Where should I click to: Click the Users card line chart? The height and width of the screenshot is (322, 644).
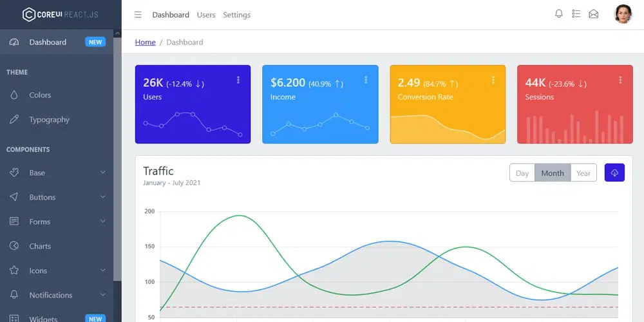pyautogui.click(x=193, y=123)
